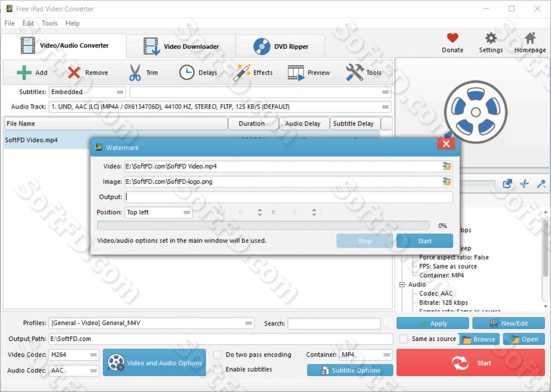Select the Video/Audio Converter tab

(x=64, y=45)
